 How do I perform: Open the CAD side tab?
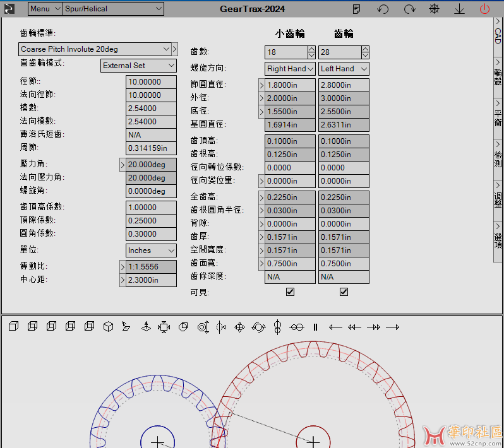(498, 36)
